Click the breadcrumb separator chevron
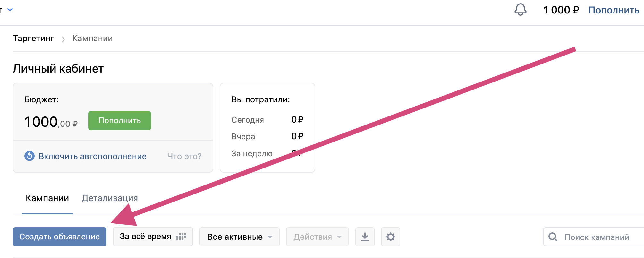The width and height of the screenshot is (644, 258). click(63, 39)
